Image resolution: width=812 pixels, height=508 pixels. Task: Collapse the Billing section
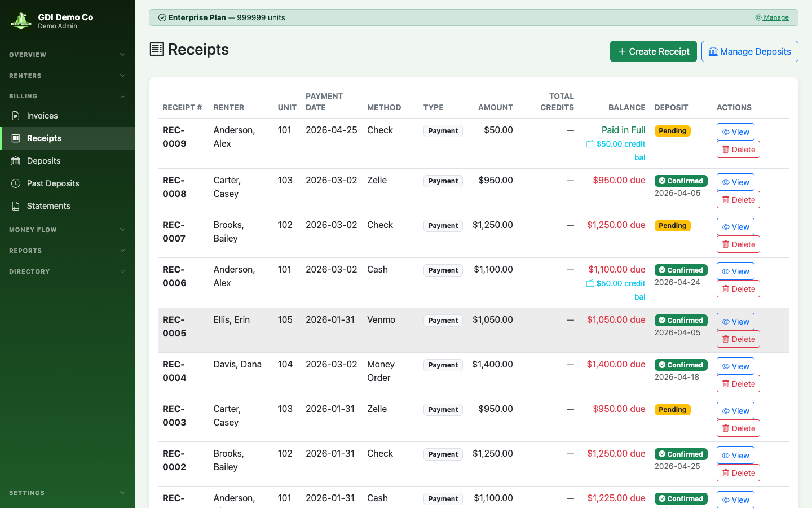(68, 96)
